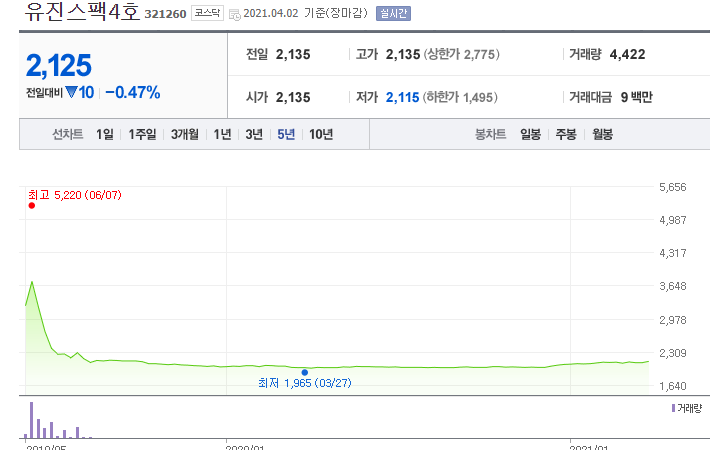Click the current price 2,125

59,65
